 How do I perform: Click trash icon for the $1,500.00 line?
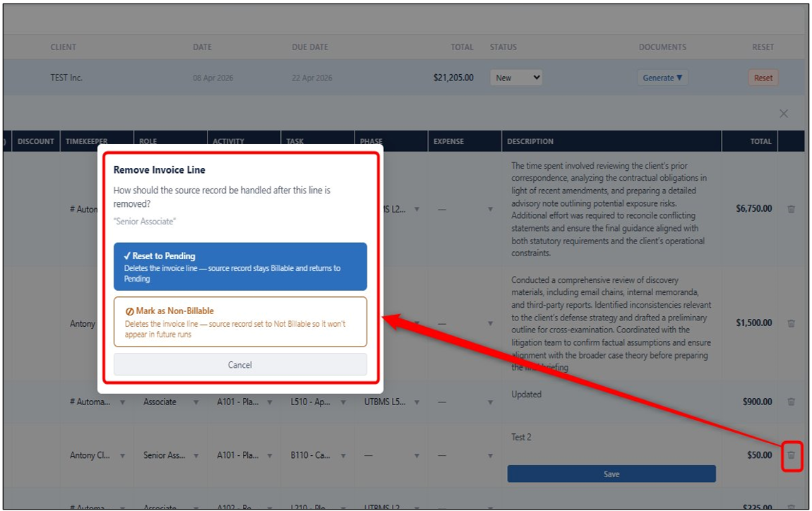click(x=791, y=323)
